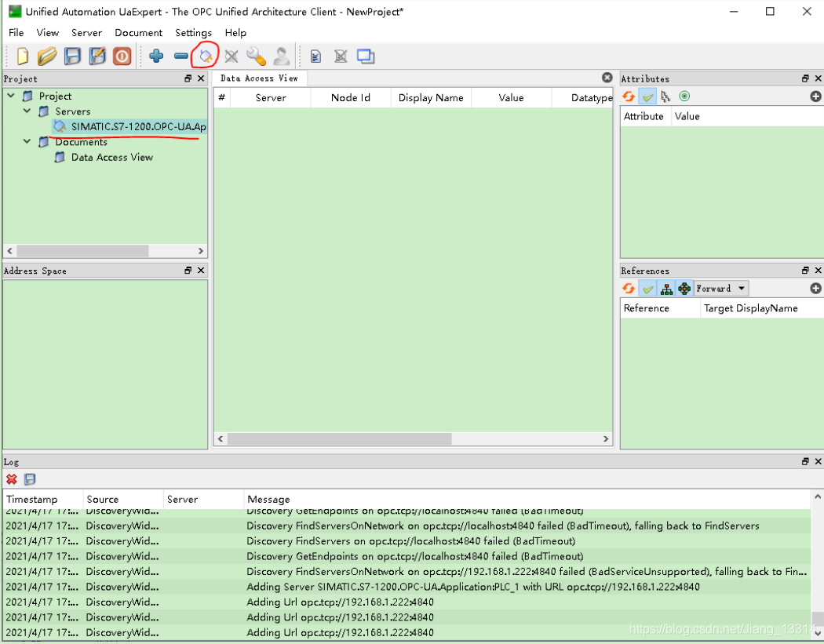
Task: Toggle the green checkmark in References toolbar
Action: pyautogui.click(x=647, y=289)
